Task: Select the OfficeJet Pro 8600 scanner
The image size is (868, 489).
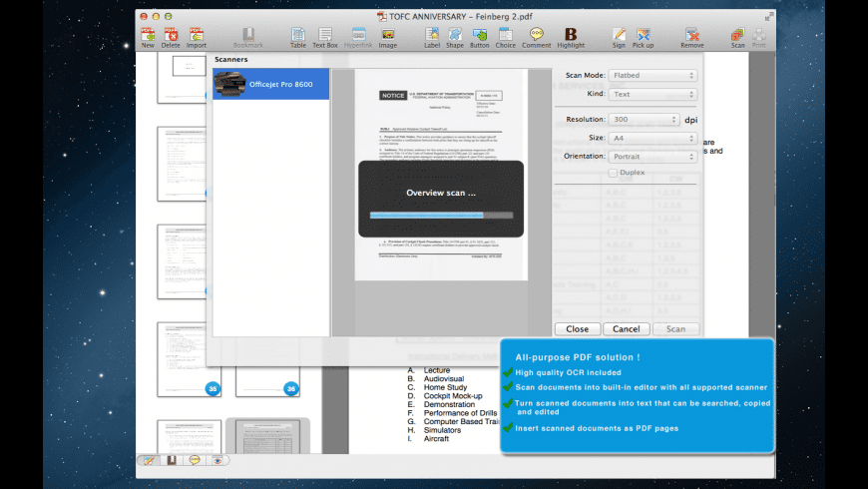Action: [271, 84]
